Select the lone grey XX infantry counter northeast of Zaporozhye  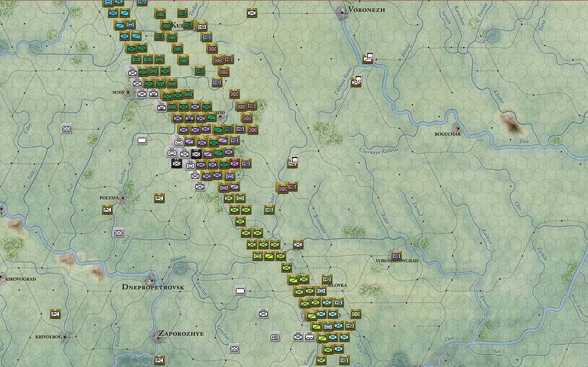coord(263,314)
